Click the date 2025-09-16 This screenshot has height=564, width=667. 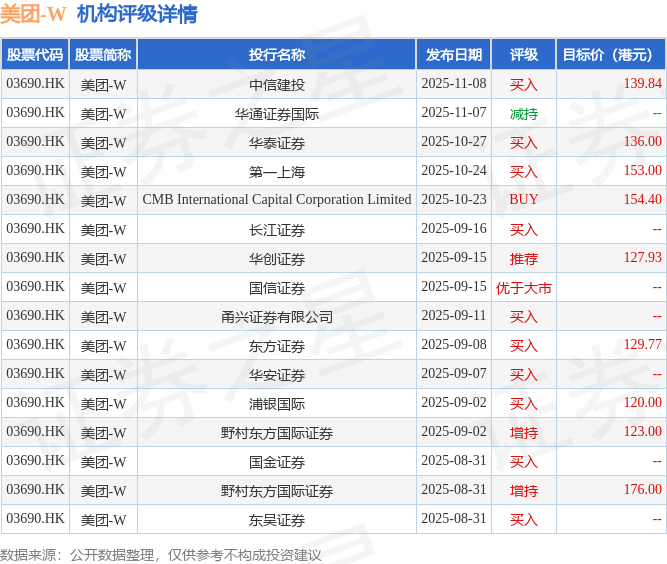[x=454, y=228]
